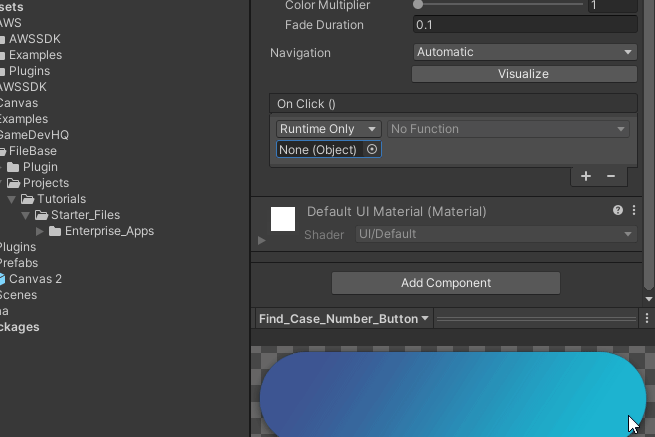Viewport: 655px width, 437px height.
Task: Click the Add Component button
Action: pyautogui.click(x=446, y=283)
